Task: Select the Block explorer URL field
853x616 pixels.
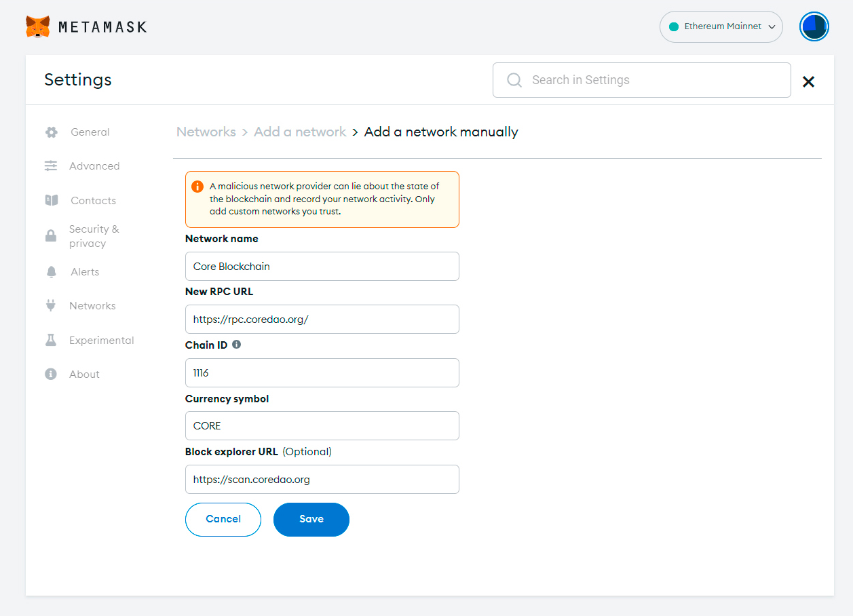Action: [x=322, y=480]
